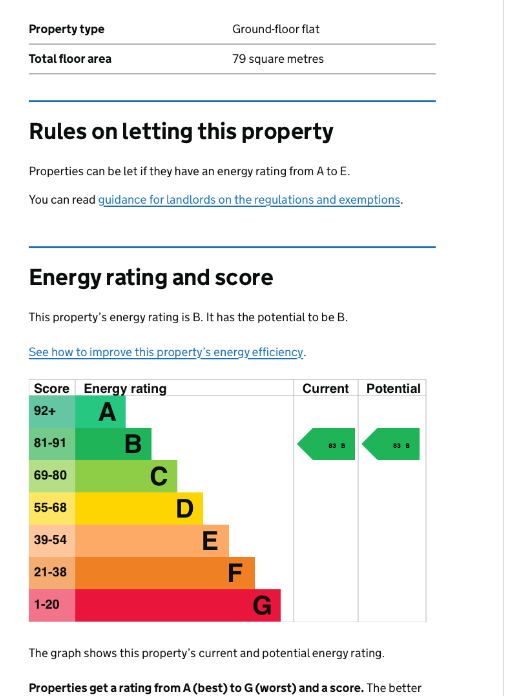The image size is (505, 696).
Task: Select the red G rating bar
Action: coord(178,605)
